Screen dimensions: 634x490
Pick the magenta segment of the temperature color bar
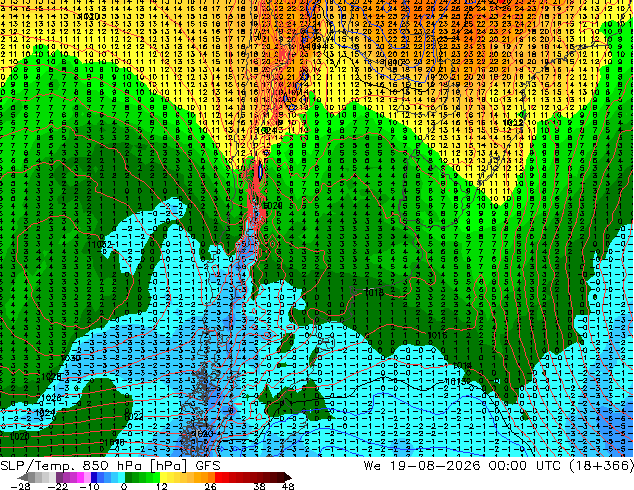pyautogui.click(x=80, y=477)
